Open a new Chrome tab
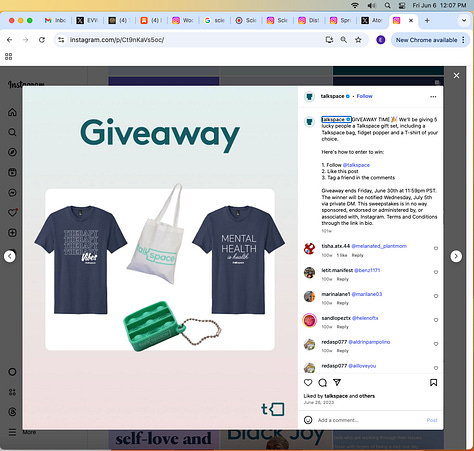 tap(427, 20)
